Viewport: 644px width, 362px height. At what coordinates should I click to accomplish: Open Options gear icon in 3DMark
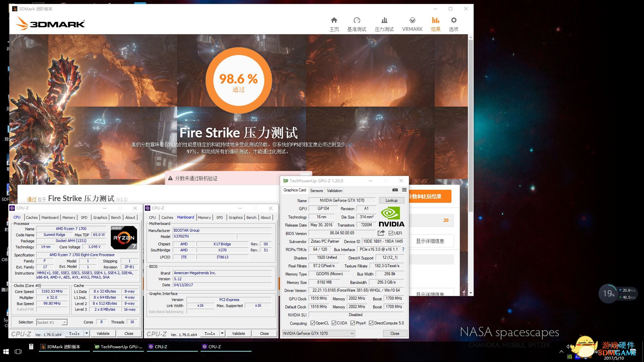[x=453, y=21]
